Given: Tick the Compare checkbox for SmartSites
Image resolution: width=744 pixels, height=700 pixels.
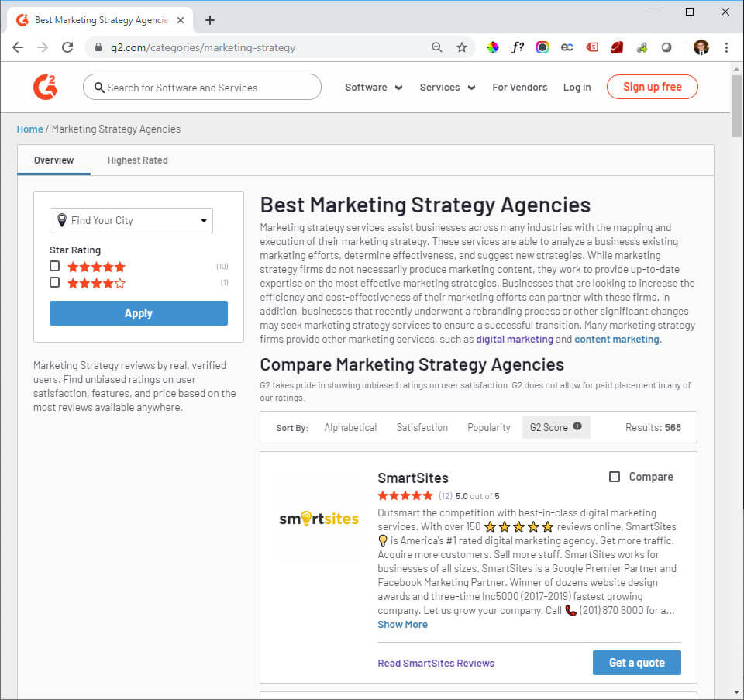Looking at the screenshot, I should click(x=615, y=477).
